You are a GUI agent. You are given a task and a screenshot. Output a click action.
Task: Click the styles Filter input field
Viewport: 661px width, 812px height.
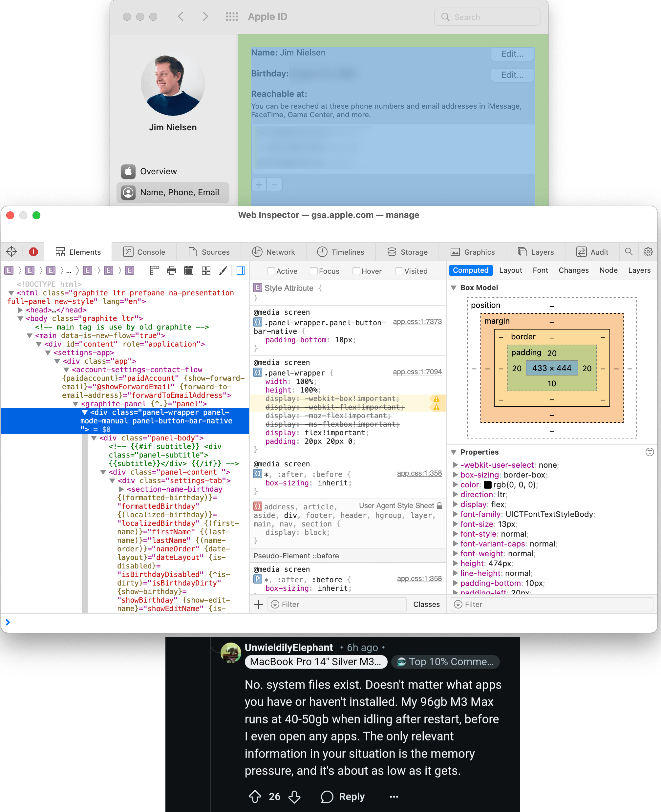337,604
